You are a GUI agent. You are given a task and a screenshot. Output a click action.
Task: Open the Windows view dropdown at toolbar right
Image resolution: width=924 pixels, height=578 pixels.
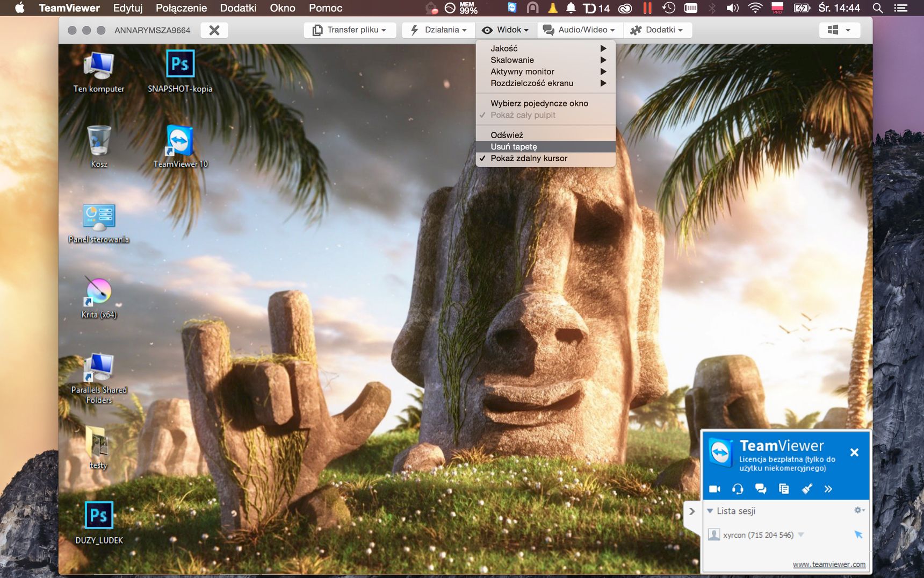pyautogui.click(x=840, y=30)
